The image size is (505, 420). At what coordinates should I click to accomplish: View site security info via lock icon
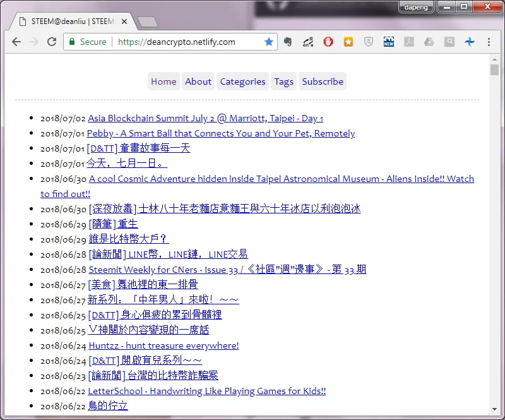(72, 42)
